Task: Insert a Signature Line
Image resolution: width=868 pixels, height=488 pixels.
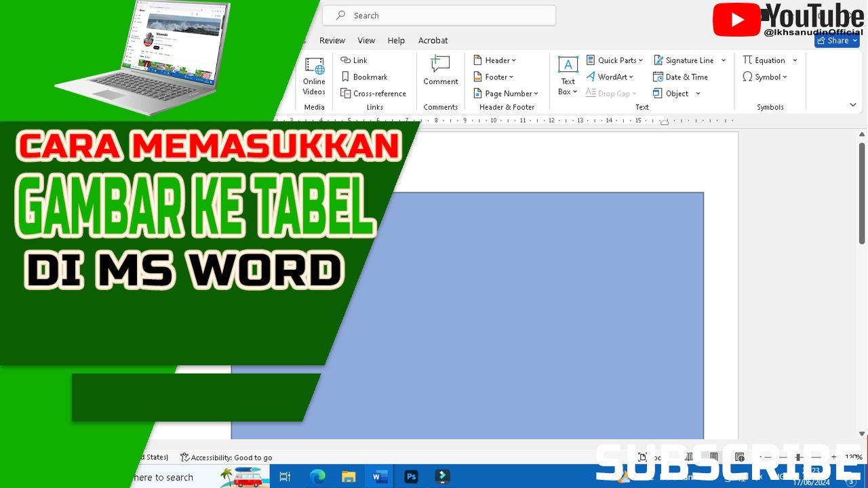Action: tap(684, 60)
